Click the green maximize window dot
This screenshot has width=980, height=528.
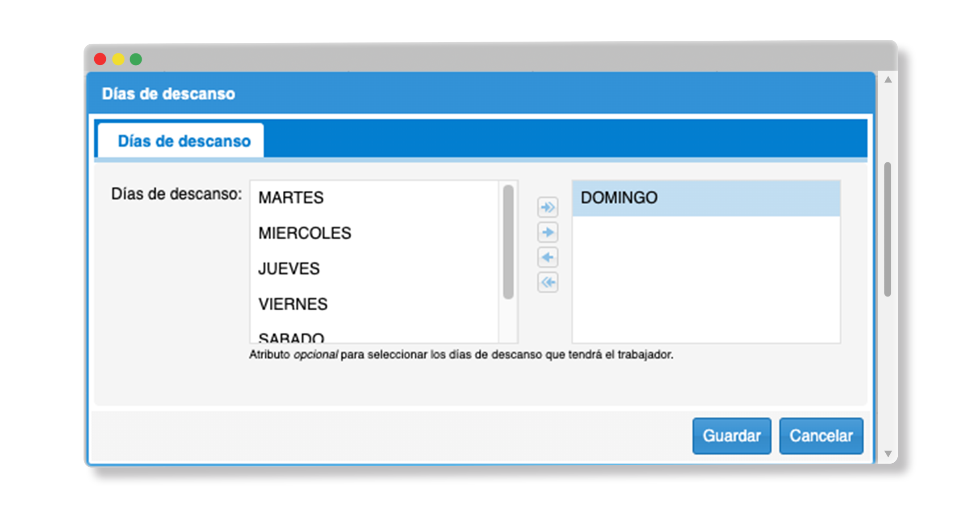pyautogui.click(x=136, y=59)
